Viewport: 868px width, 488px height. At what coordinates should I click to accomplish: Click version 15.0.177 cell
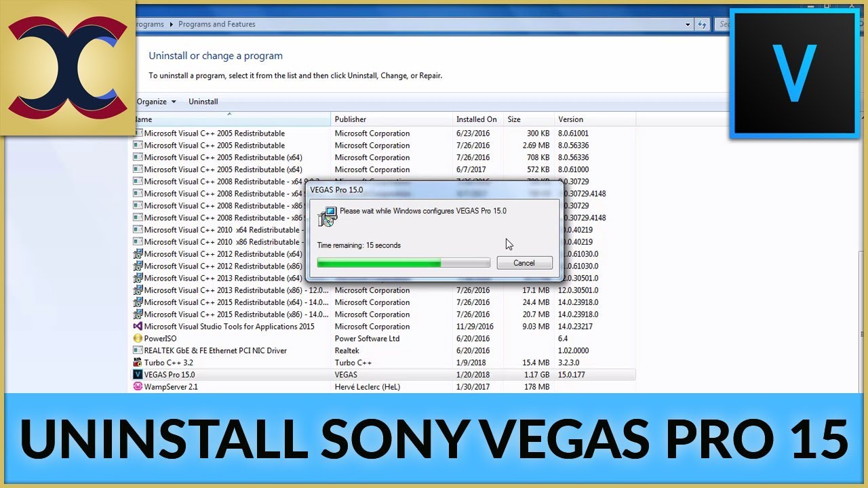pyautogui.click(x=572, y=374)
